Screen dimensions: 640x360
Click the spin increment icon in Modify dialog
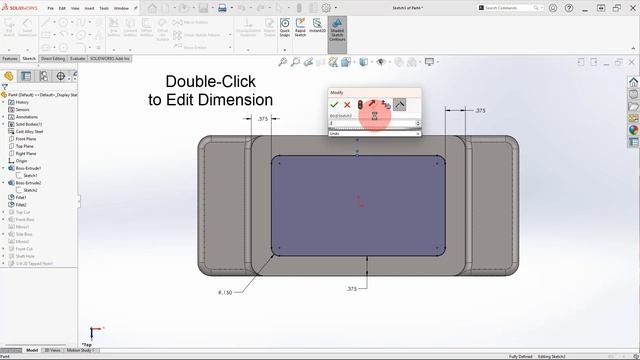point(386,105)
